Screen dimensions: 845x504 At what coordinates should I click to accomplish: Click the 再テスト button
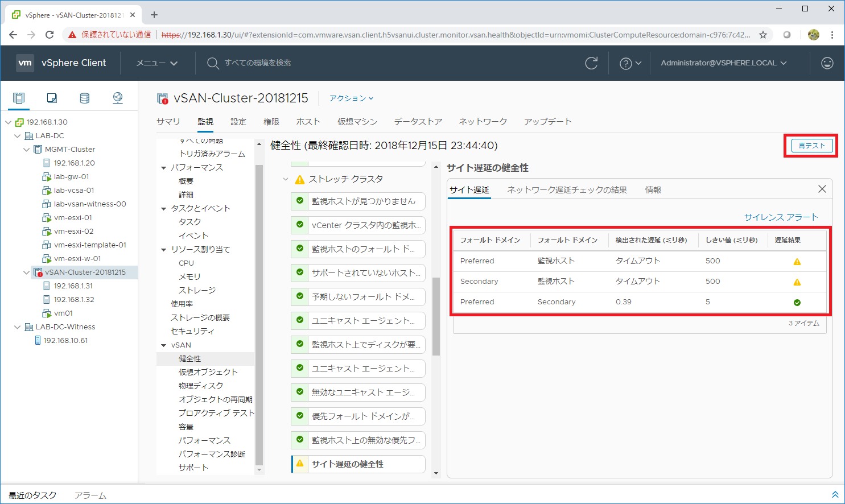812,146
